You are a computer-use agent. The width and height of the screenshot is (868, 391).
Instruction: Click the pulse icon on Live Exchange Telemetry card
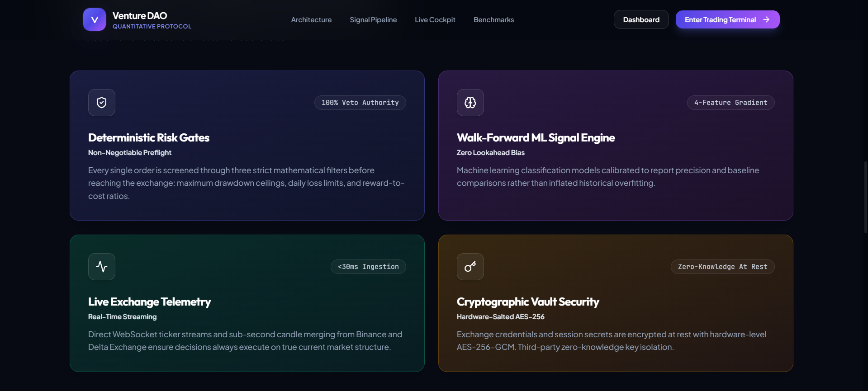pyautogui.click(x=102, y=267)
